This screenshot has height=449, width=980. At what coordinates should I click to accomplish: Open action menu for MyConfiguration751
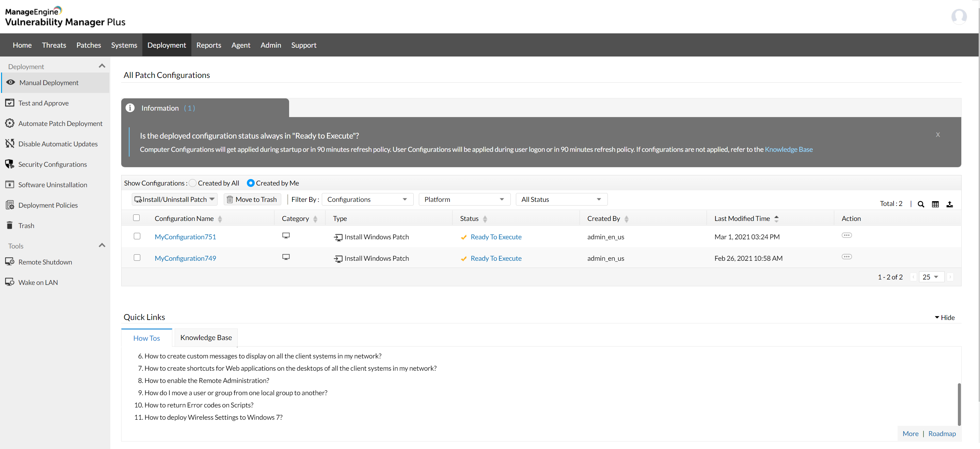847,235
